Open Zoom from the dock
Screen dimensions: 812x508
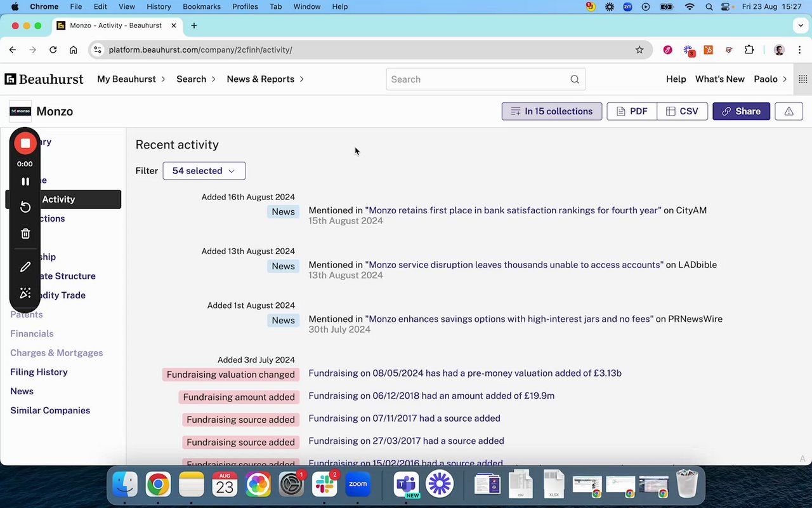coord(358,485)
